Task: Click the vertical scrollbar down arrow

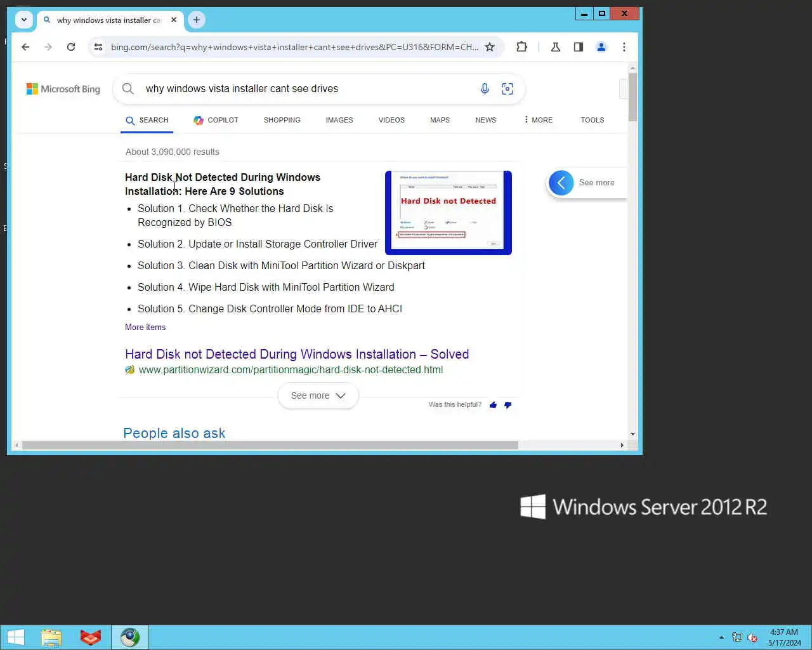Action: (632, 434)
